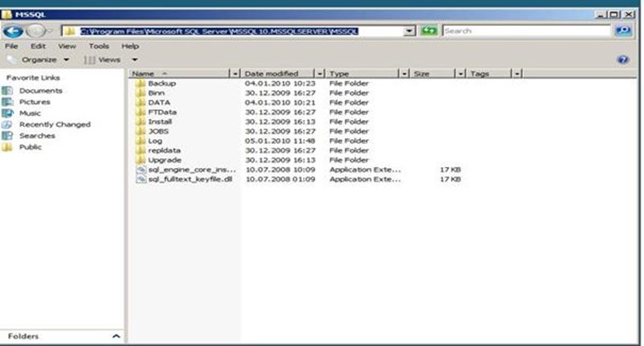The image size is (644, 346).
Task: Click the Searches sidebar icon
Action: (x=8, y=136)
